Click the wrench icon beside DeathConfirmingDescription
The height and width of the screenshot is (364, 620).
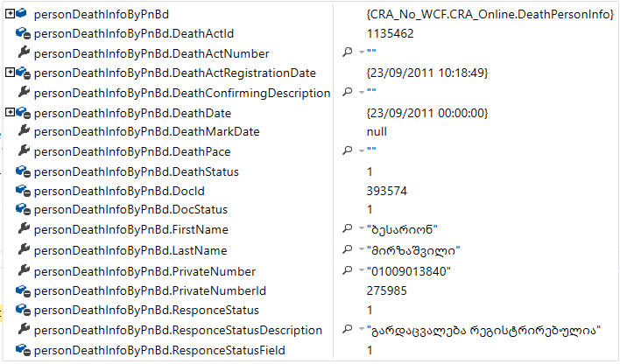click(x=23, y=93)
